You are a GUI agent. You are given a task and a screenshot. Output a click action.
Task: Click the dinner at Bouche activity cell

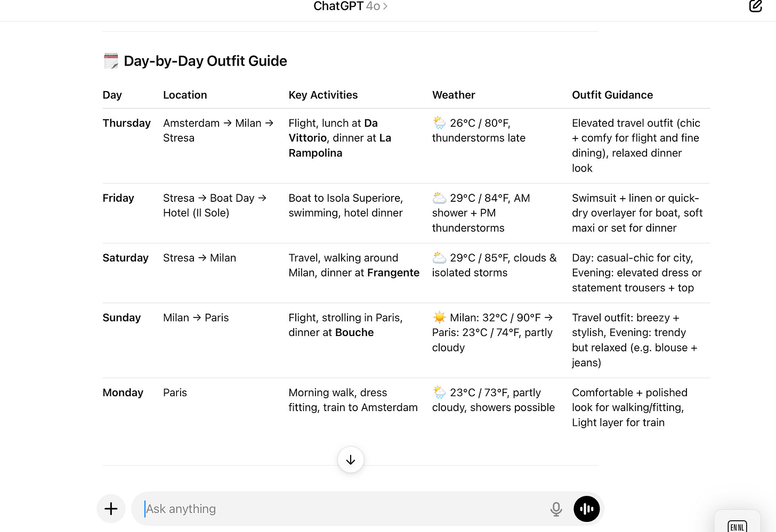pyautogui.click(x=345, y=325)
